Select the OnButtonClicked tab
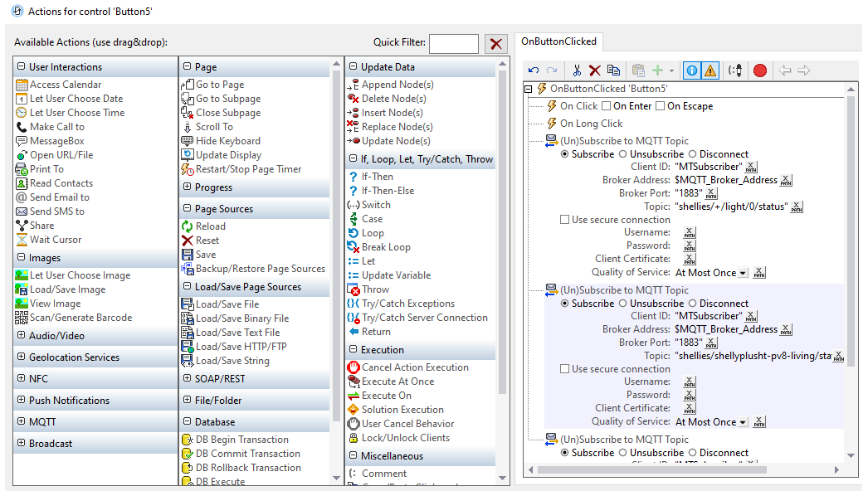 point(558,41)
